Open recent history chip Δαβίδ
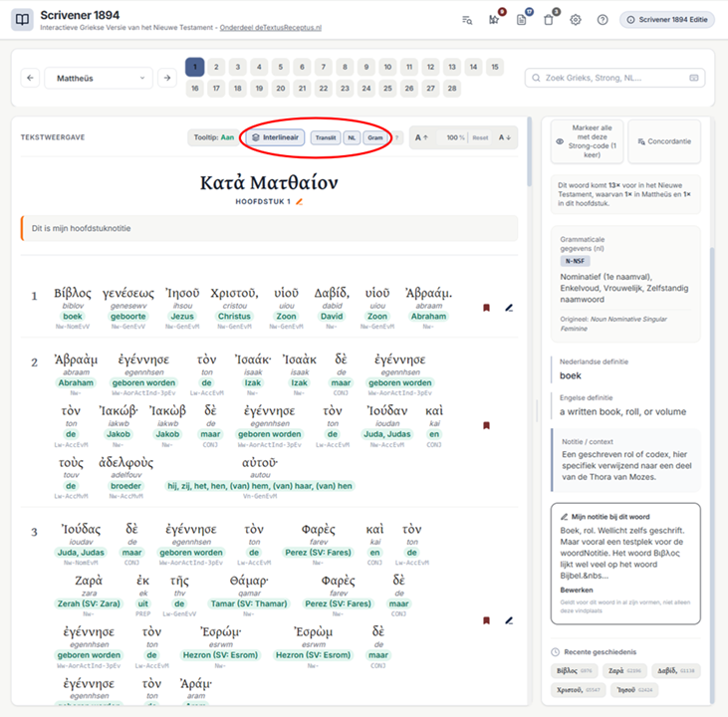 [x=675, y=670]
